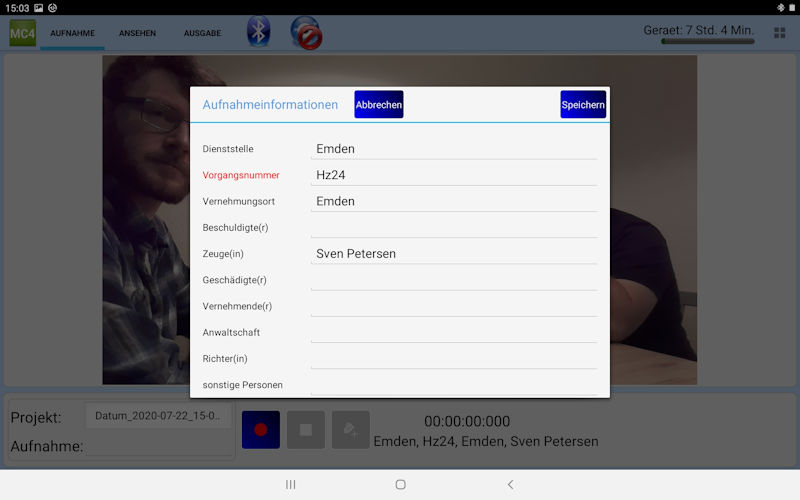Open Android recent apps button
The height and width of the screenshot is (500, 800).
click(291, 484)
